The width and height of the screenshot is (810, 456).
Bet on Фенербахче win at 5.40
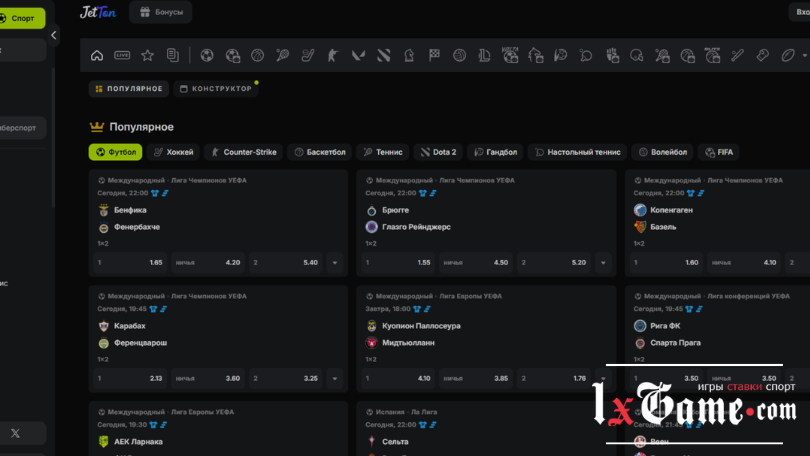click(286, 262)
